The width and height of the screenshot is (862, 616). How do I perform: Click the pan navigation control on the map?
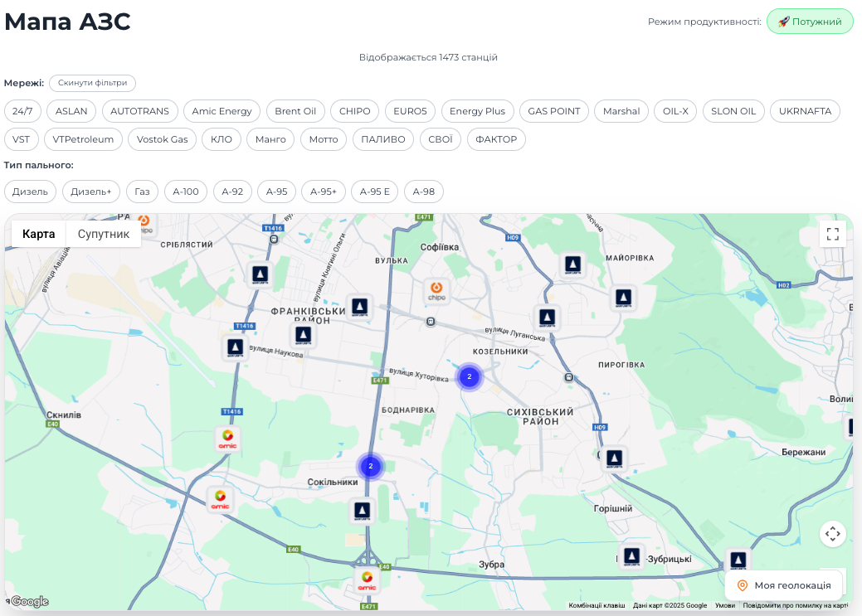832,534
